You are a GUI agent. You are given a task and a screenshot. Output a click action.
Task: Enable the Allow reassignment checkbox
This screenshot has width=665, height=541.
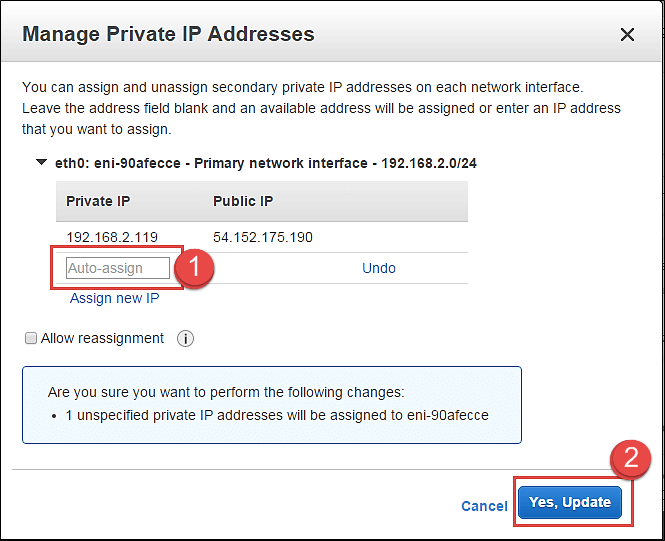(31, 339)
